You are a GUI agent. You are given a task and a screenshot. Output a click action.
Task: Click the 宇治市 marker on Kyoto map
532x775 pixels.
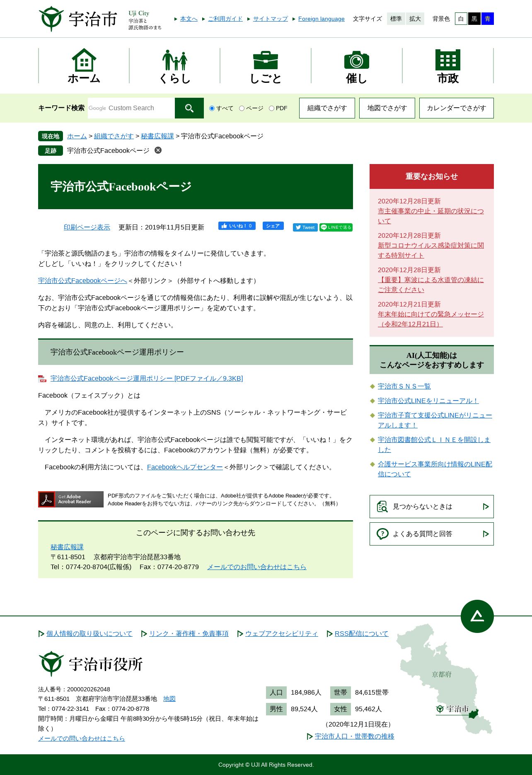tap(457, 710)
